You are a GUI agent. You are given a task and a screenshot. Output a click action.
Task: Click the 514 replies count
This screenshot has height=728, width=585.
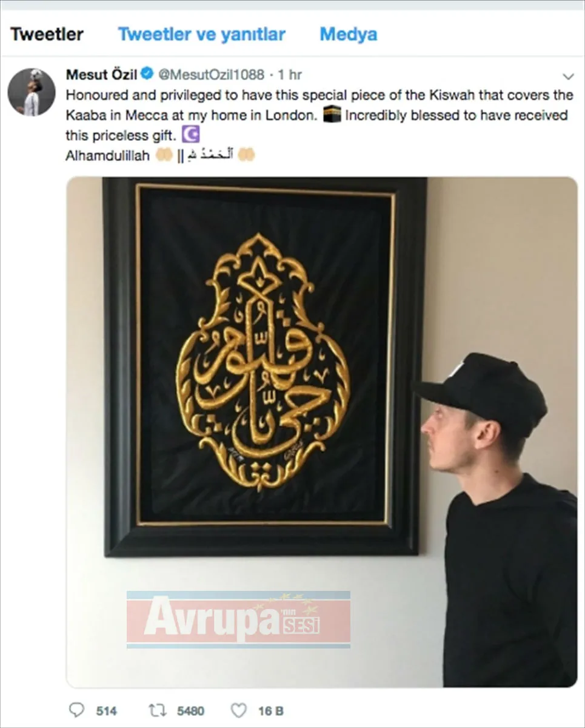106,710
